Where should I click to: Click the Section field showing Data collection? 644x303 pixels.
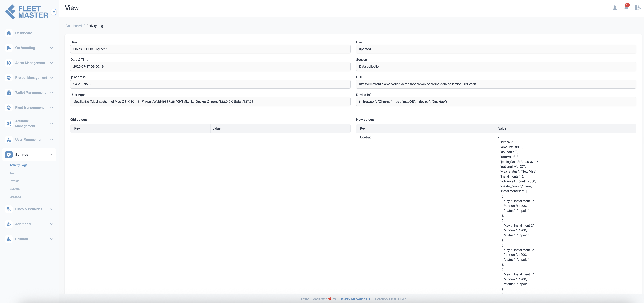[496, 67]
